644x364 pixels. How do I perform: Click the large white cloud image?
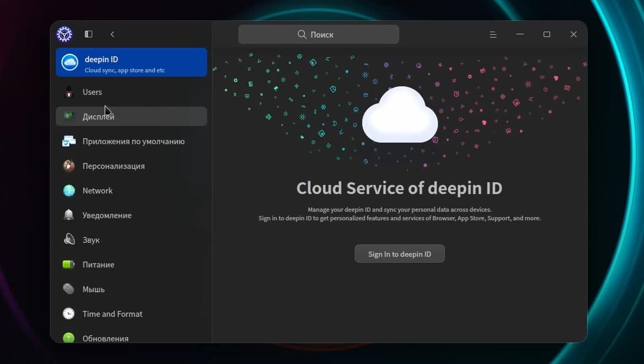[400, 114]
